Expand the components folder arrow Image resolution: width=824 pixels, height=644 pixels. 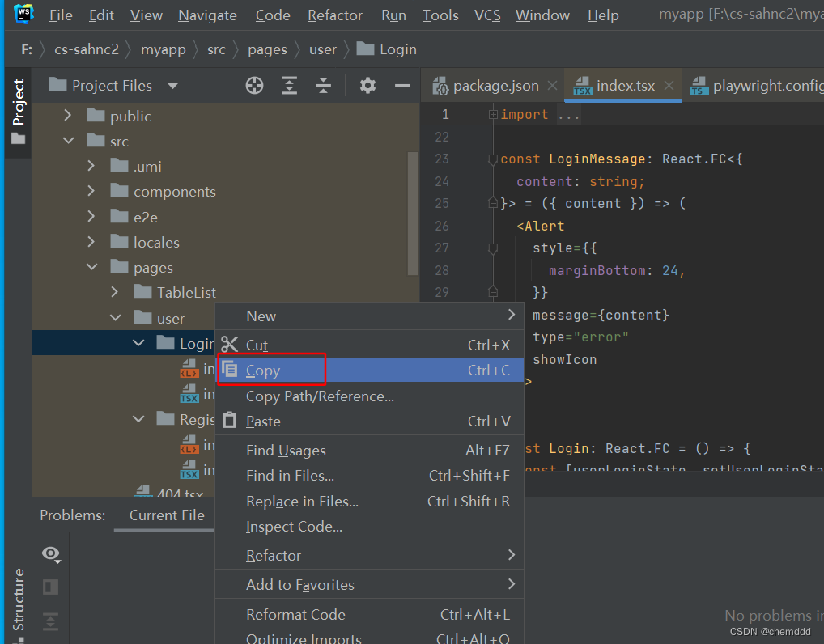(91, 191)
